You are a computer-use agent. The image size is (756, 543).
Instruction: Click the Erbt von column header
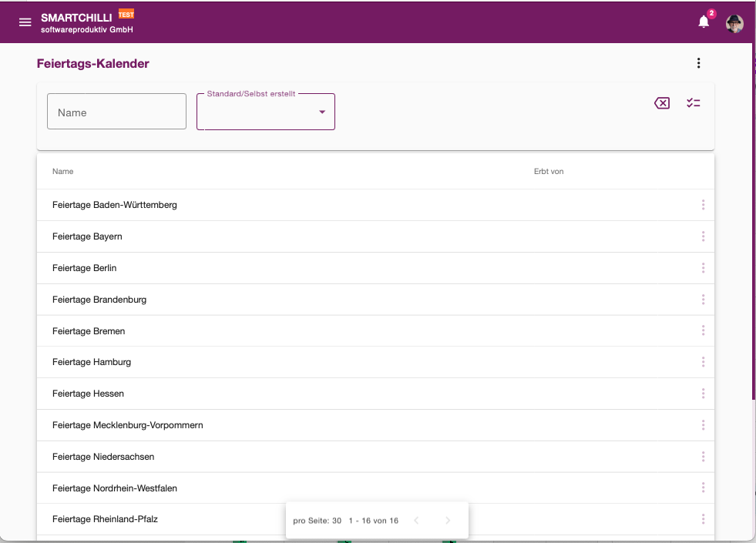coord(549,172)
